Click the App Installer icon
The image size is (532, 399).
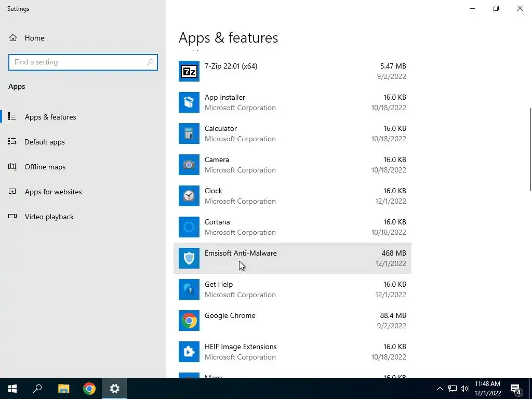pos(189,102)
